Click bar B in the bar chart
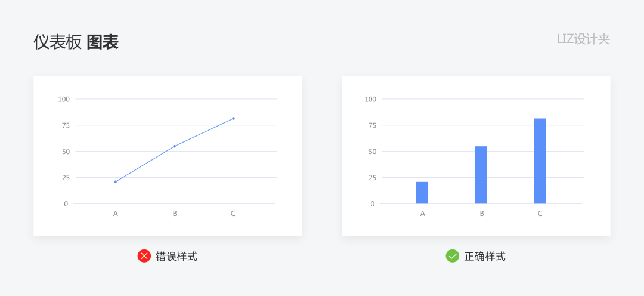 point(481,175)
